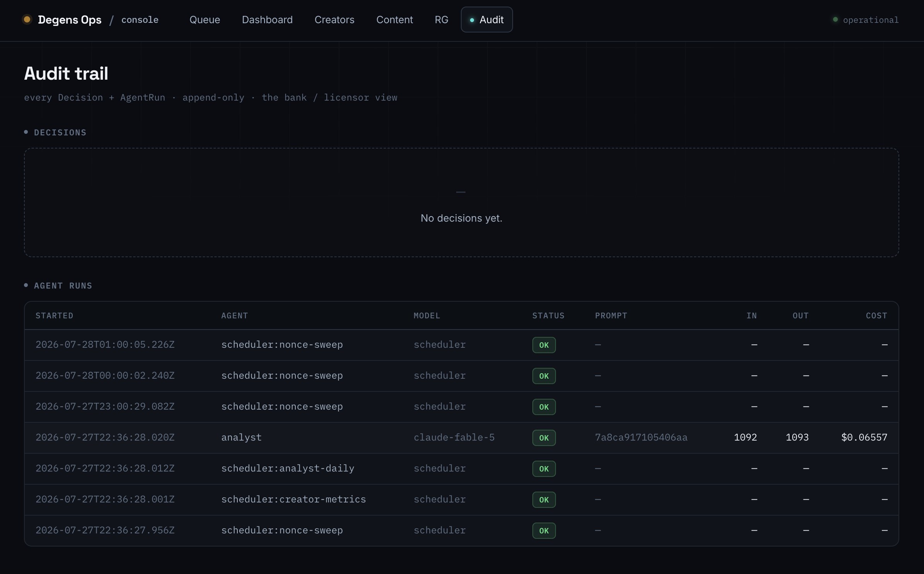Click the COST column header
924x574 pixels.
coord(876,316)
